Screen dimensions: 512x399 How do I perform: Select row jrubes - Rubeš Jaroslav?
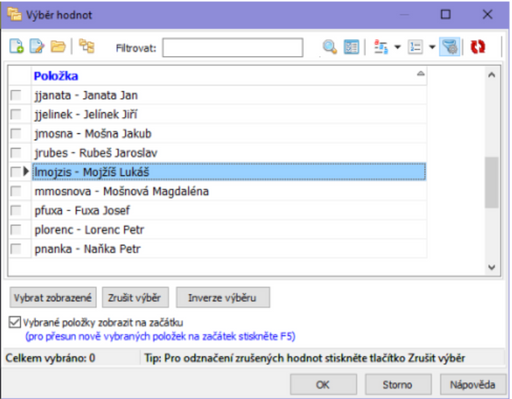pyautogui.click(x=229, y=153)
